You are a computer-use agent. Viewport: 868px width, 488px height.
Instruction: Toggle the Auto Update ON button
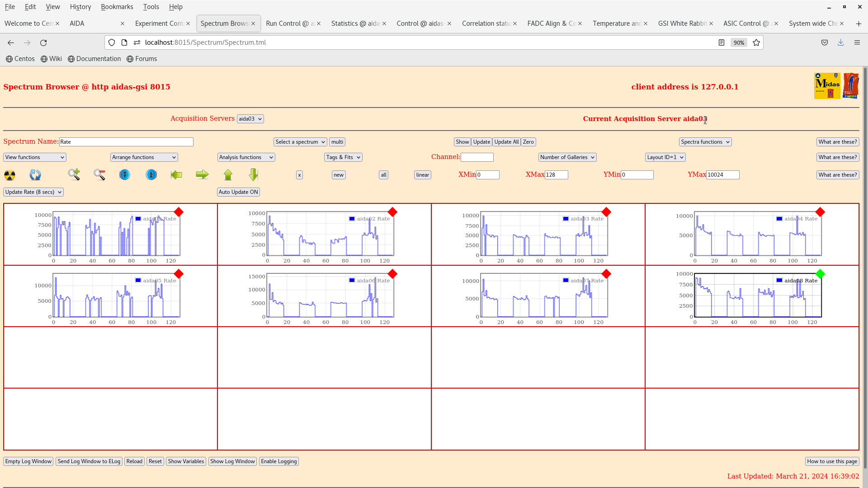click(238, 192)
